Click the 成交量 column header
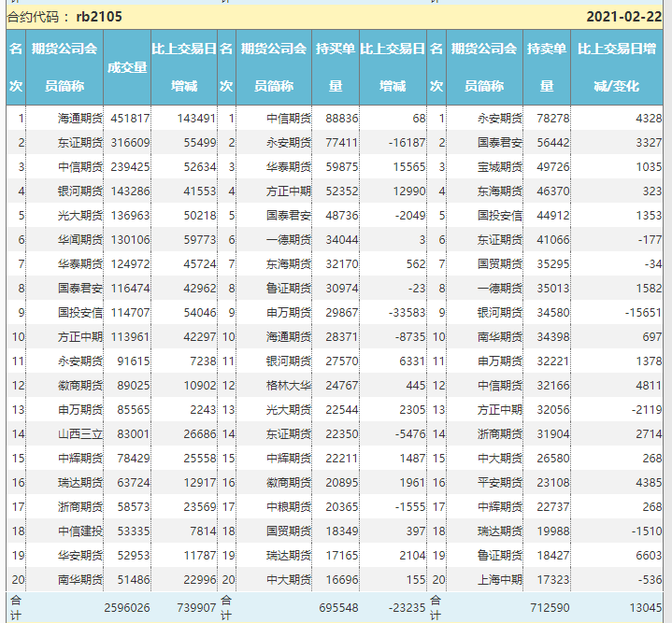This screenshot has width=672, height=623. pos(127,67)
